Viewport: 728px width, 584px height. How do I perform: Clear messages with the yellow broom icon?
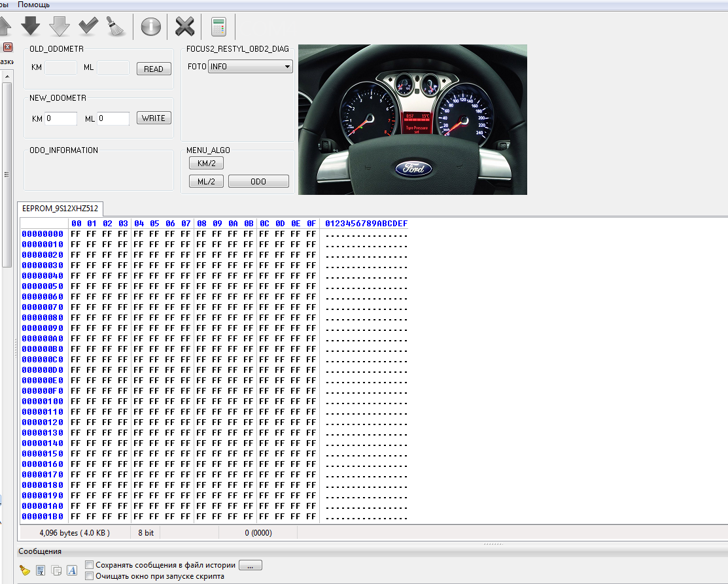tap(25, 570)
